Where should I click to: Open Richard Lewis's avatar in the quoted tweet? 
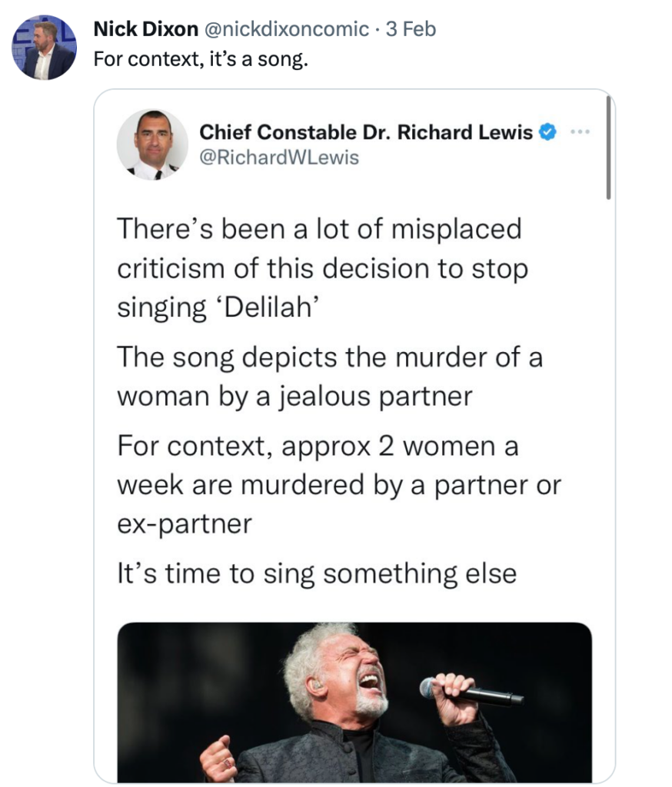[152, 144]
